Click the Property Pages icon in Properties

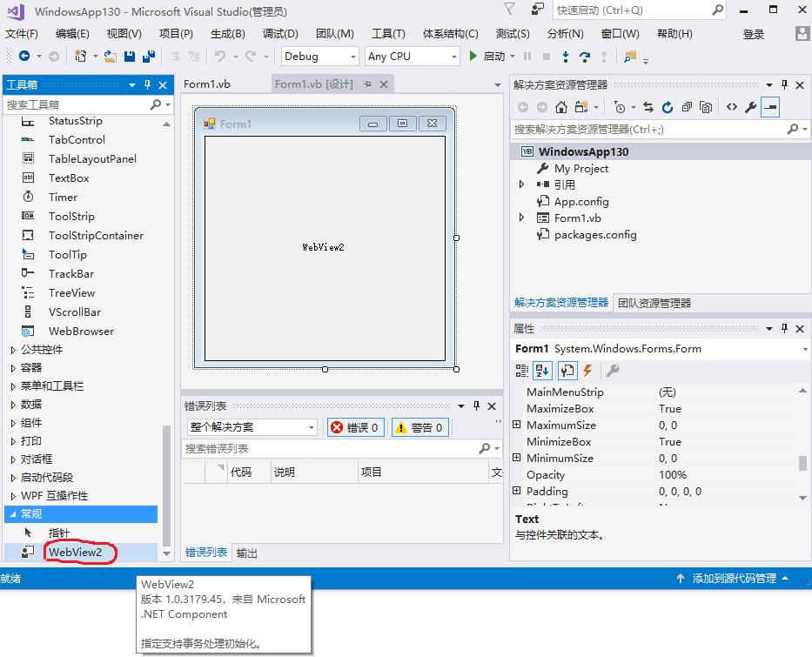[x=613, y=370]
